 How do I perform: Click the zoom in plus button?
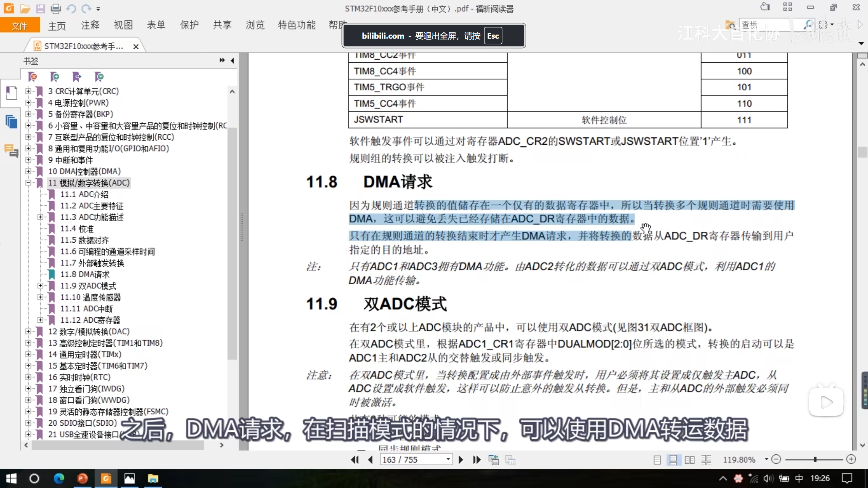click(x=851, y=460)
